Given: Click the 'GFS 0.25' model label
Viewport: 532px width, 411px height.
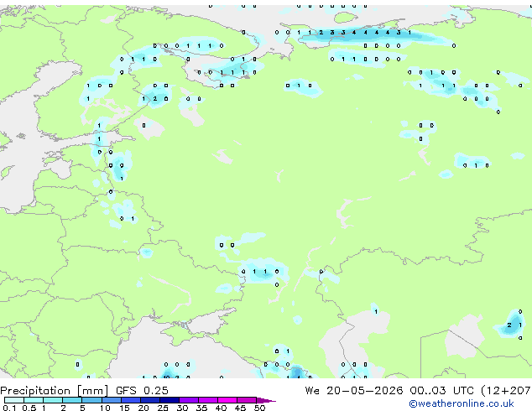Looking at the screenshot, I should click(x=142, y=391).
